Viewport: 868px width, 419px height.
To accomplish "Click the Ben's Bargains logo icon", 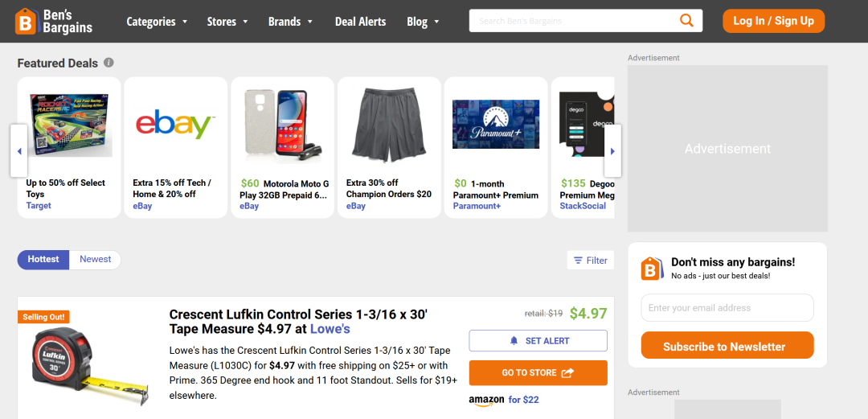I will pyautogui.click(x=27, y=22).
